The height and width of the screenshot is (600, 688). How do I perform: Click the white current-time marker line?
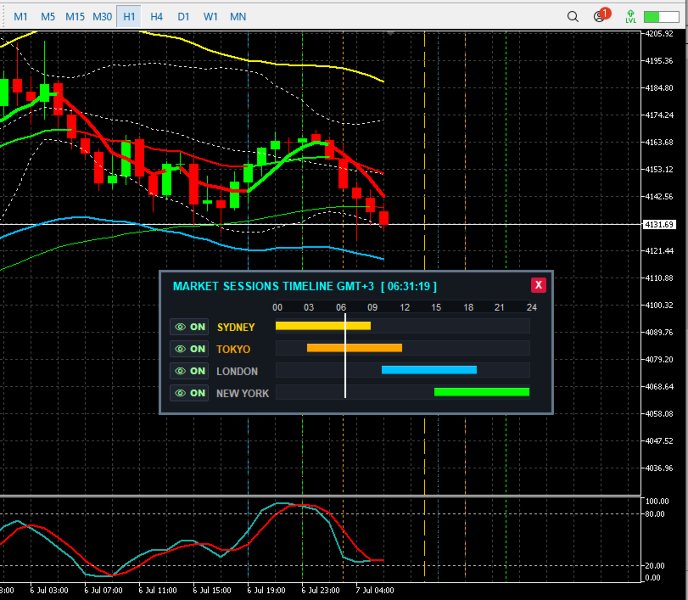[345, 356]
